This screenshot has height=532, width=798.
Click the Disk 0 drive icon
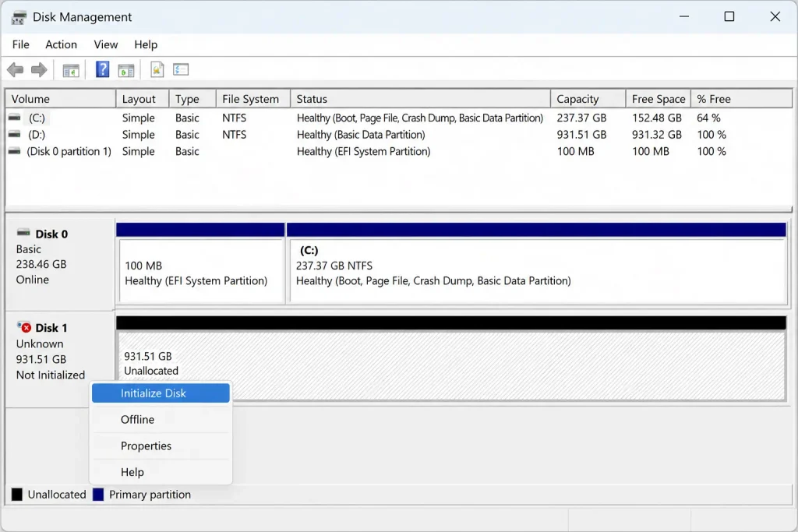click(x=23, y=233)
